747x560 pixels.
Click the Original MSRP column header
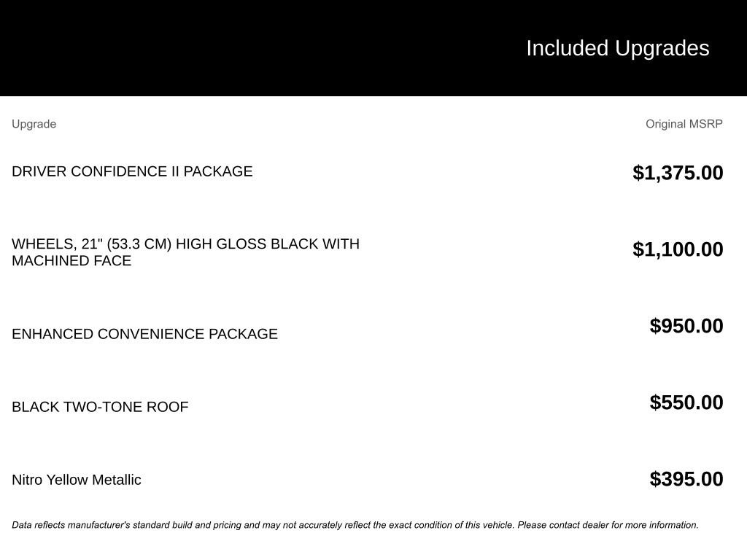click(x=684, y=124)
